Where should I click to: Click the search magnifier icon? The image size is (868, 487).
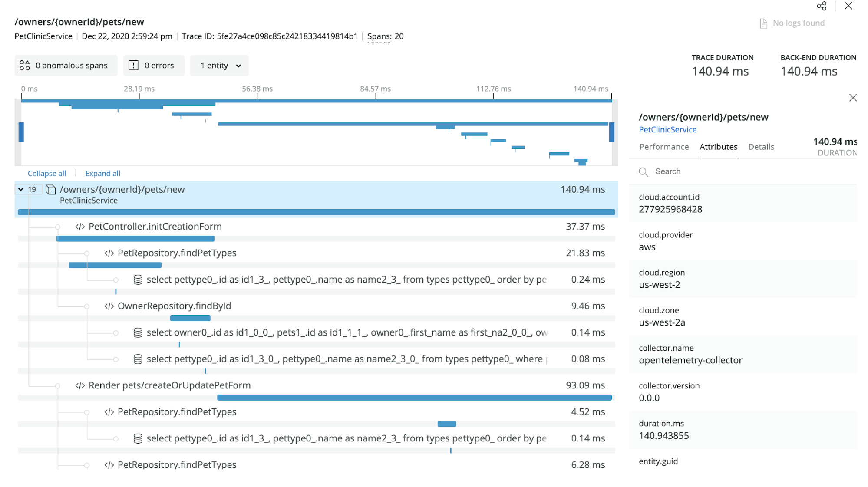pyautogui.click(x=644, y=172)
